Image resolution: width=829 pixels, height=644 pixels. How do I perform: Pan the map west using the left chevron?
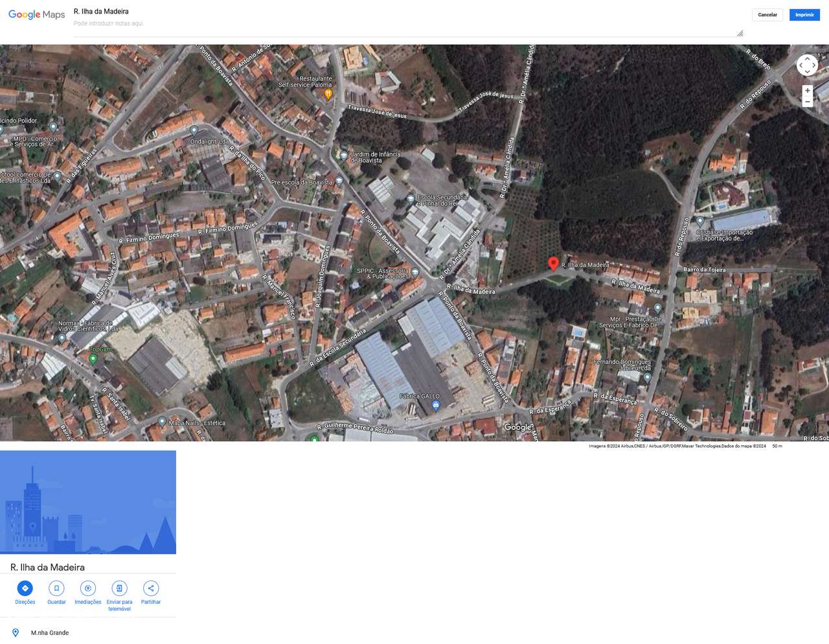point(801,65)
